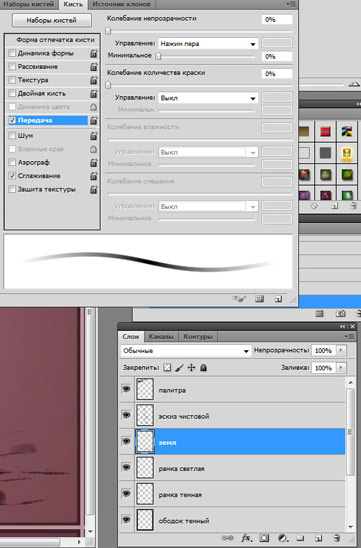Open the preset manager icon in brush panel
361x548 pixels.
point(259,299)
